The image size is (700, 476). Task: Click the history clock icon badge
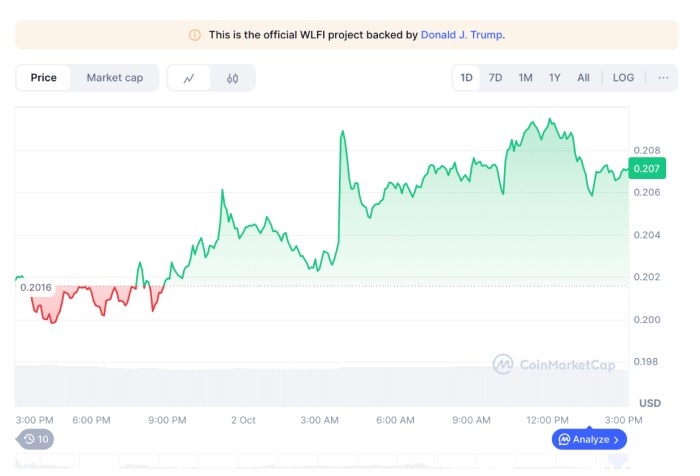coord(36,439)
